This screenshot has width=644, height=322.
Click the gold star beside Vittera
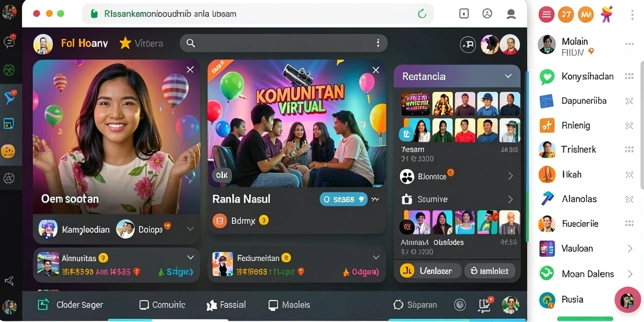[x=125, y=43]
